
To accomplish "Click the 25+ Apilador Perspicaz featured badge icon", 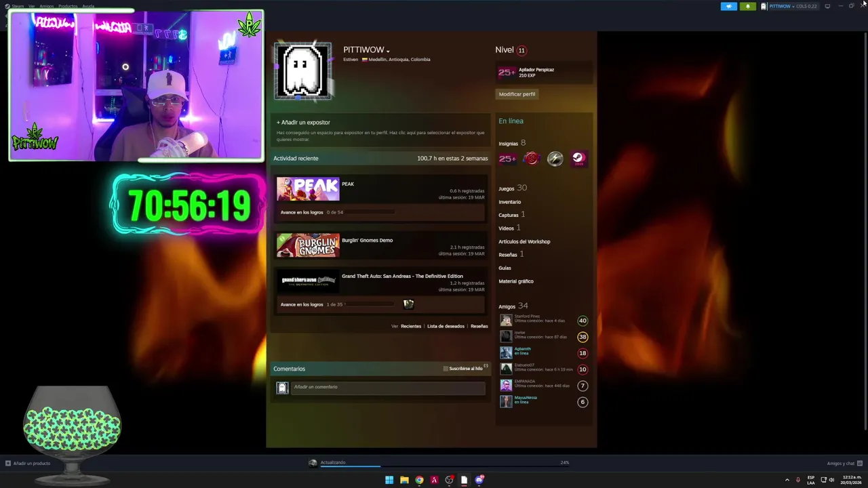I will click(x=507, y=73).
